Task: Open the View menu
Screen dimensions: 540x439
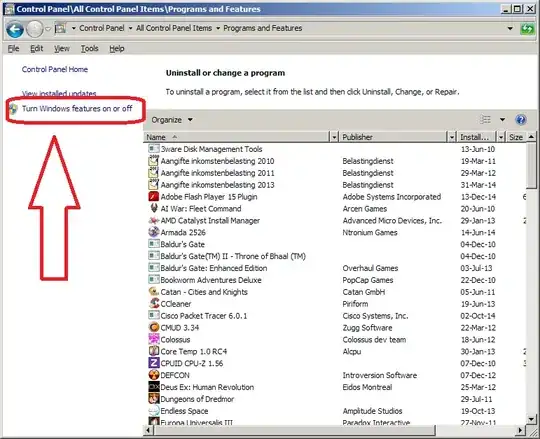Action: coord(62,49)
